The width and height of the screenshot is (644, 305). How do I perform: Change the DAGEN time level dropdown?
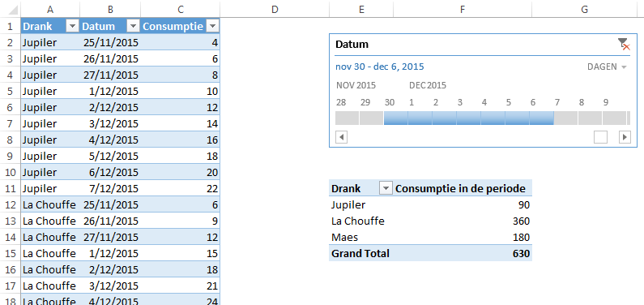[607, 67]
